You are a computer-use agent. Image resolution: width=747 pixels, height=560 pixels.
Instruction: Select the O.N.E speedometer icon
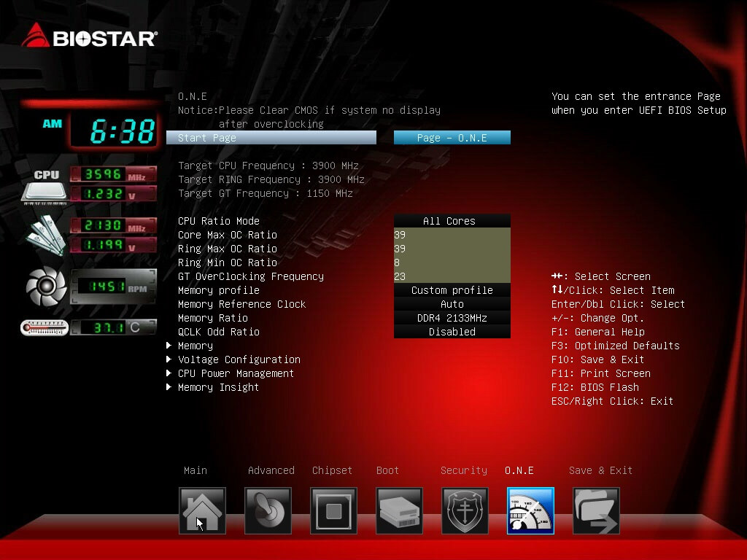(530, 510)
